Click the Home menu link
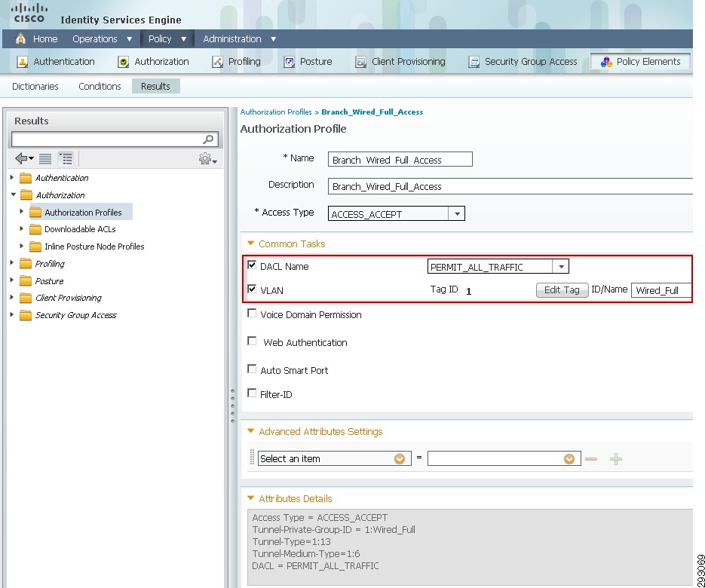 [x=45, y=39]
